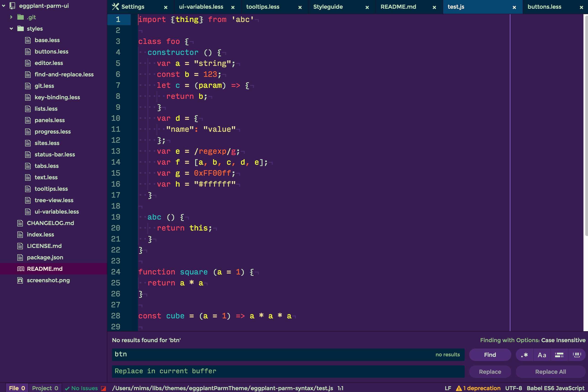Screen dimensions: 588x392
Task: Click the Replace All button
Action: [x=551, y=372]
